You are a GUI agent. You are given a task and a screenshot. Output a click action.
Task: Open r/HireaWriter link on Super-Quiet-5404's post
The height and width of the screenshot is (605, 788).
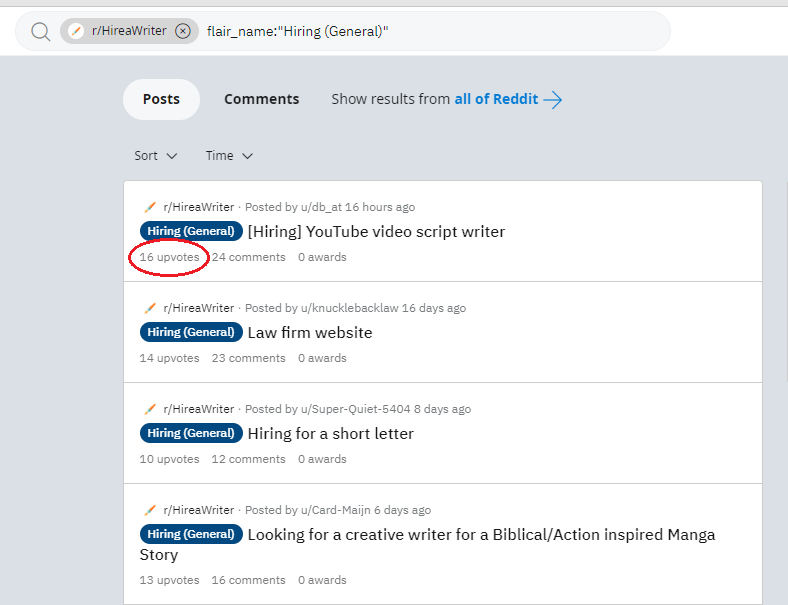(199, 409)
